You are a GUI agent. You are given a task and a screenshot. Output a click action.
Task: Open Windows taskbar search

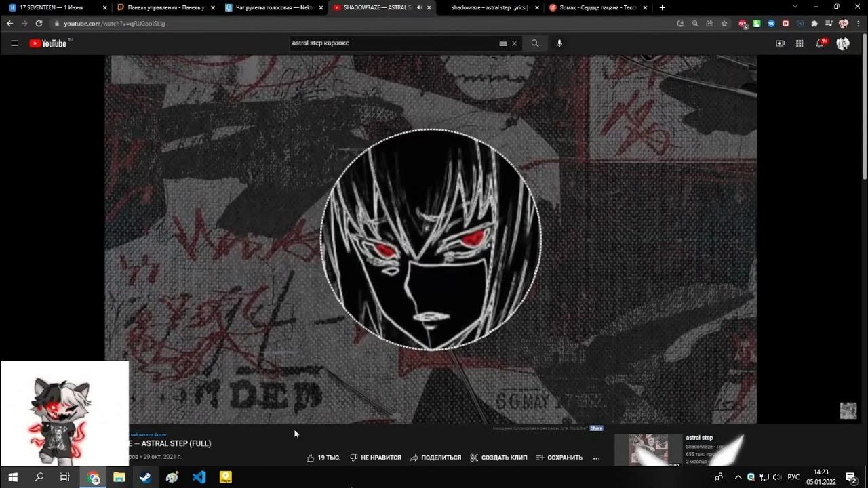tap(39, 477)
